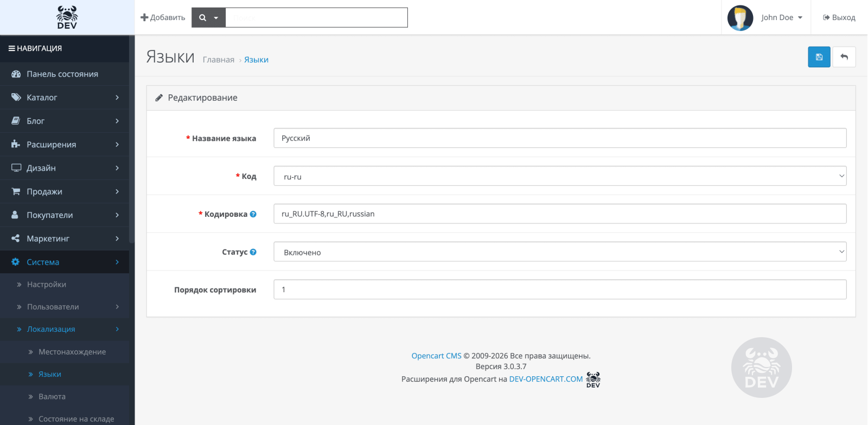Click the Панель состояния dashboard icon
The width and height of the screenshot is (868, 425).
16,74
